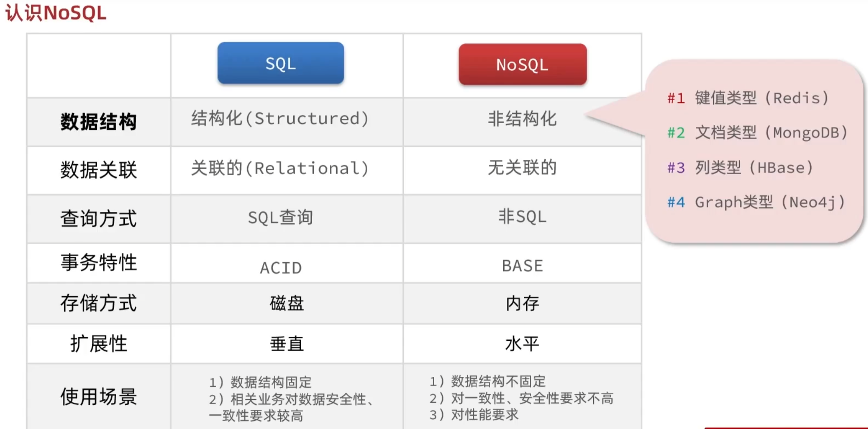Click the 结构化(Structured) cell
This screenshot has width=868, height=429.
(280, 119)
